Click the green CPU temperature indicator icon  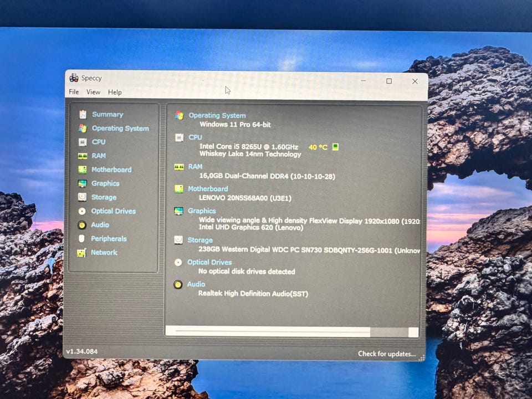(335, 146)
